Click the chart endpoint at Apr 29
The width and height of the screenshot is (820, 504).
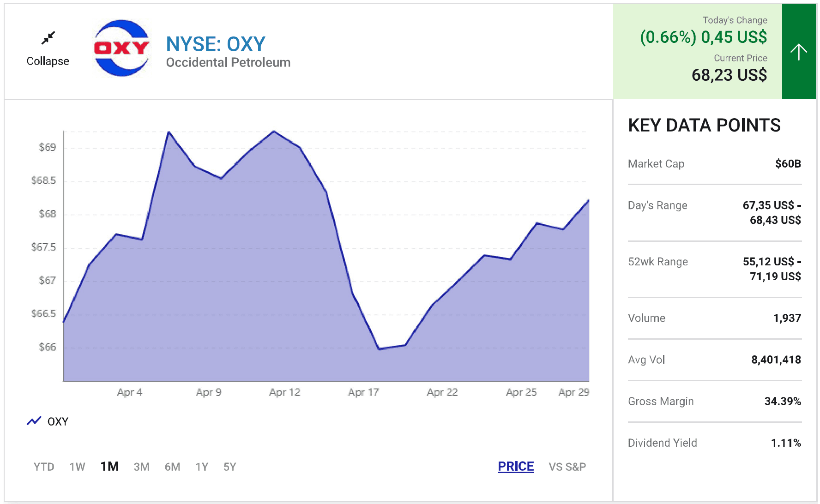(x=588, y=200)
